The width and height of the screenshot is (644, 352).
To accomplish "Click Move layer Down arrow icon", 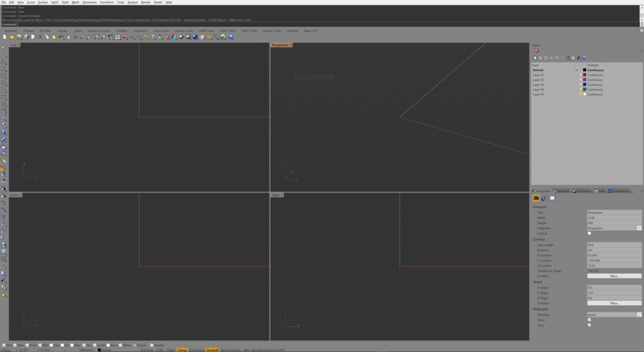I will click(557, 58).
